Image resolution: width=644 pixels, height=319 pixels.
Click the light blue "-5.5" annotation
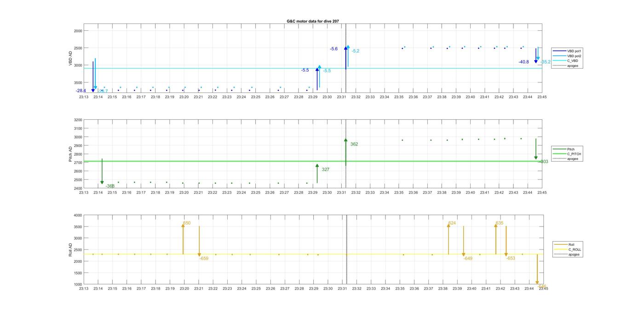(x=327, y=70)
